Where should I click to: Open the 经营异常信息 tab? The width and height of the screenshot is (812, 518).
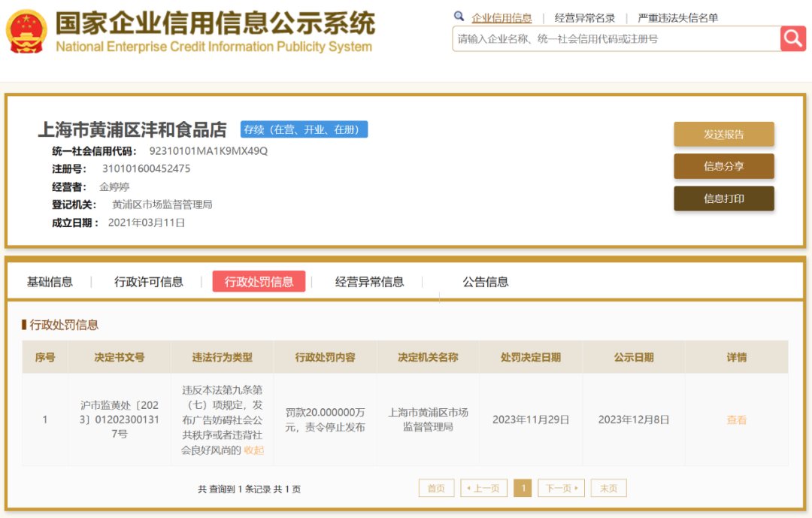tap(369, 282)
